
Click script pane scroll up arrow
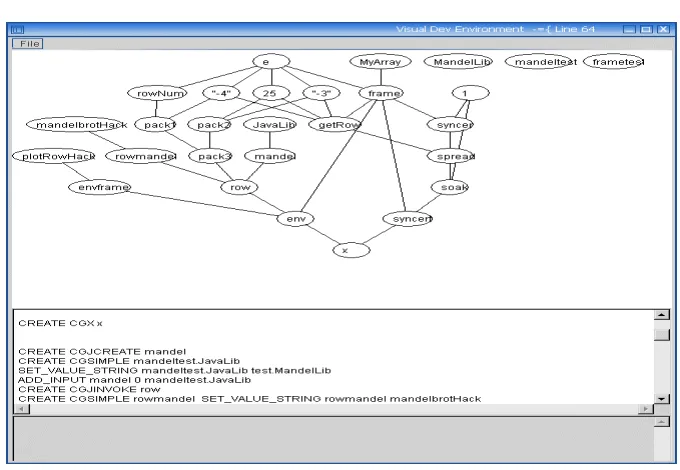point(662,315)
